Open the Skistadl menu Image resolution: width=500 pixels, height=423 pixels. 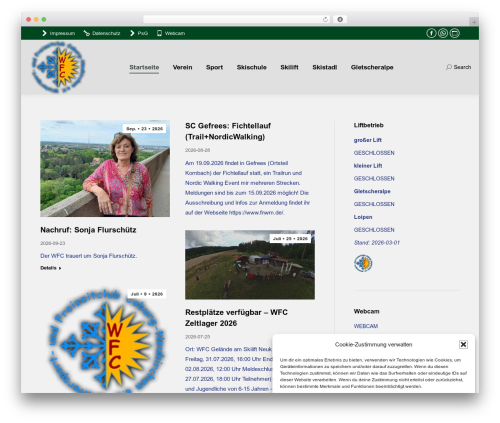(325, 67)
